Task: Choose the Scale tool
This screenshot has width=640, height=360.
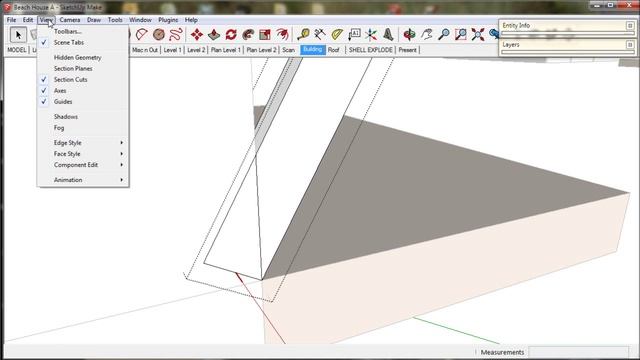Action: pyautogui.click(x=265, y=35)
